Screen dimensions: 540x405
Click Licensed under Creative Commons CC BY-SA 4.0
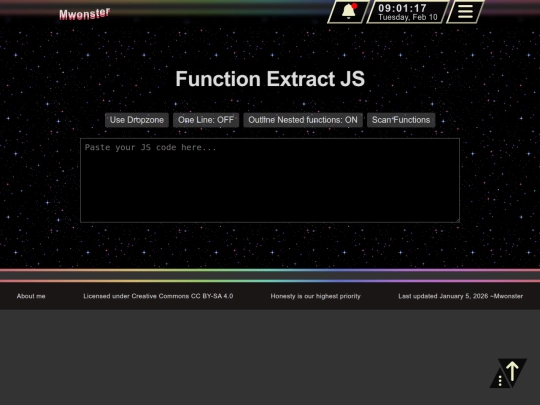pyautogui.click(x=158, y=296)
